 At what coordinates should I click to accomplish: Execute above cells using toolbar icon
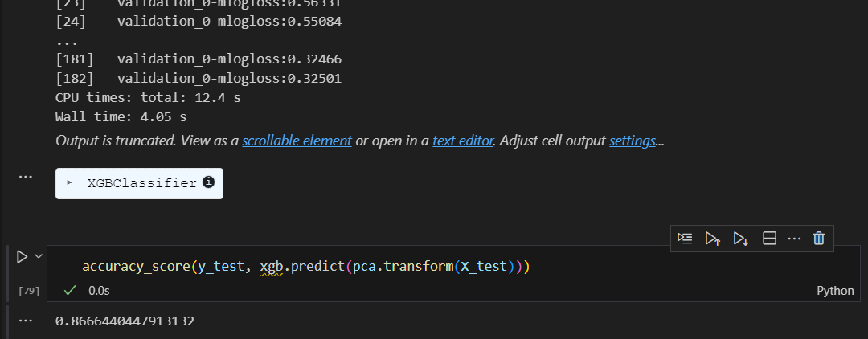coord(712,239)
